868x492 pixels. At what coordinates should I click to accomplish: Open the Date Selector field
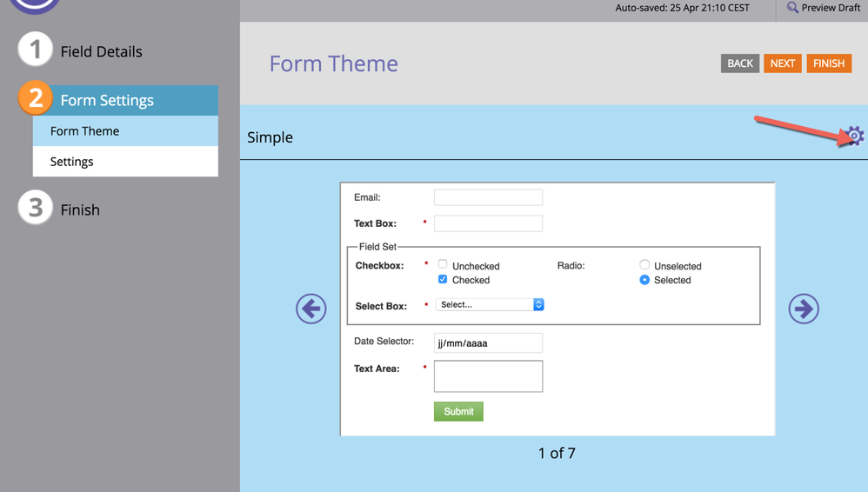point(488,342)
